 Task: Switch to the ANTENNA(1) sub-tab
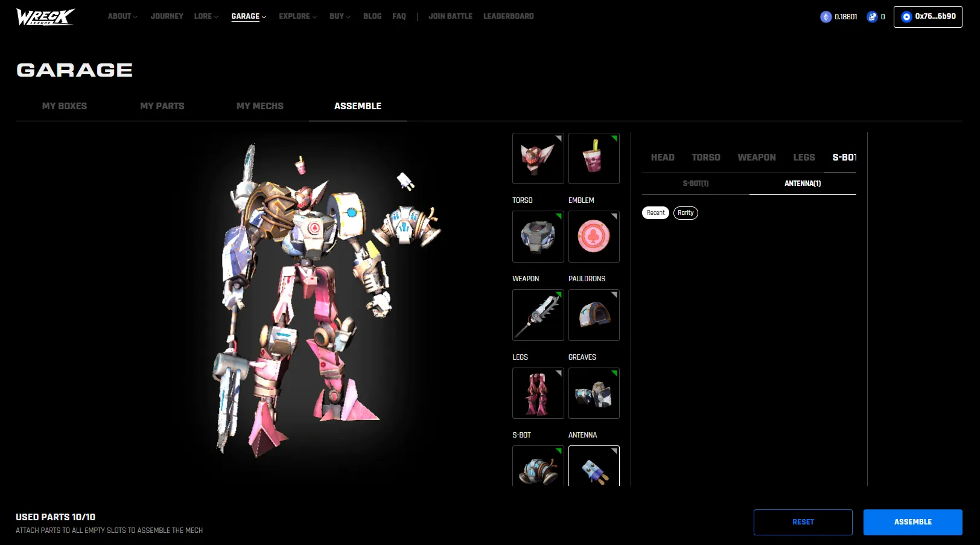(x=802, y=183)
